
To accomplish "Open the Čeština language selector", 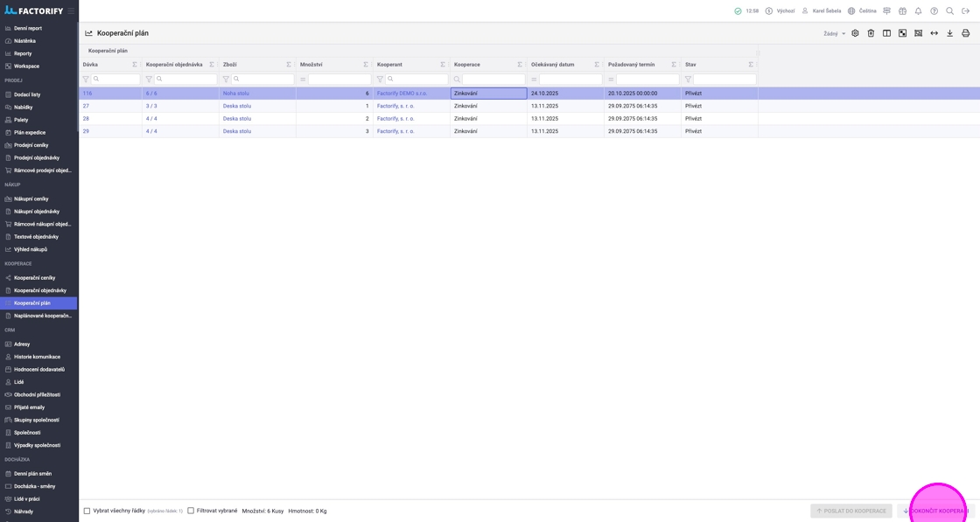I will pos(862,10).
